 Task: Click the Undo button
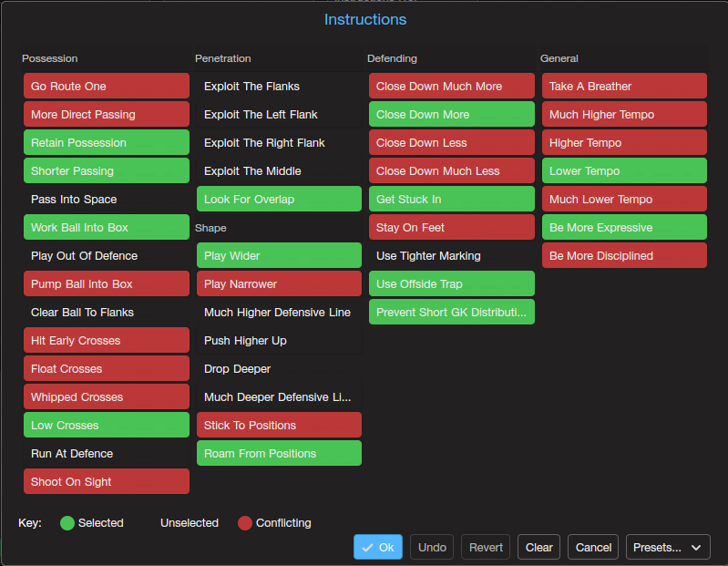click(432, 548)
